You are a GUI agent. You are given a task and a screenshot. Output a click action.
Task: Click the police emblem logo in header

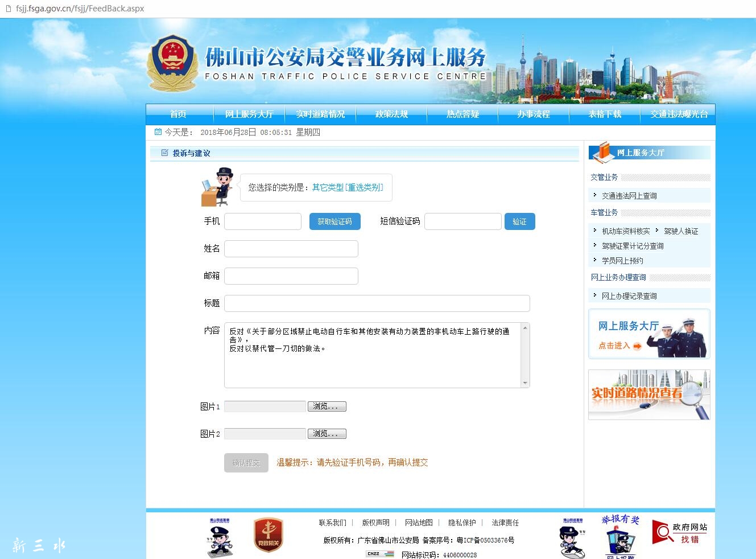click(x=172, y=62)
